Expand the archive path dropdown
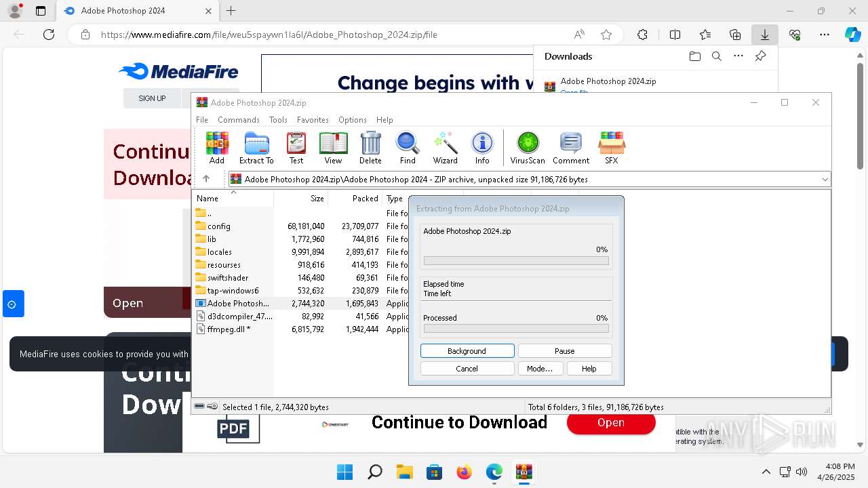 tap(825, 179)
